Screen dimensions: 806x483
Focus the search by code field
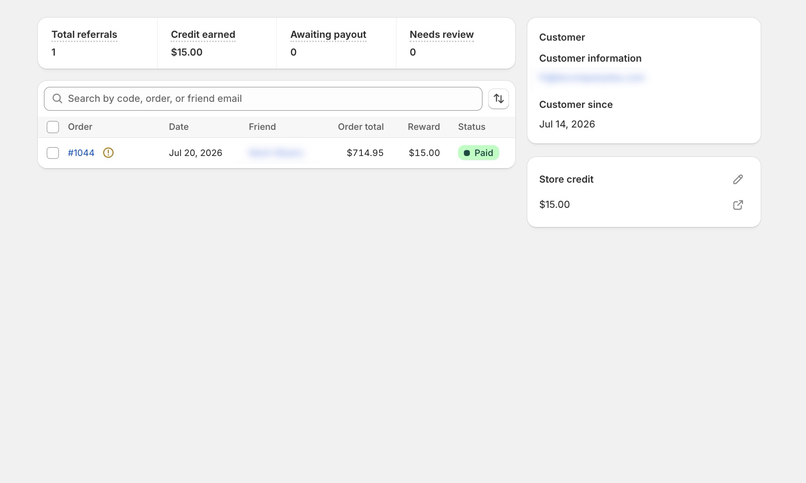pyautogui.click(x=263, y=99)
